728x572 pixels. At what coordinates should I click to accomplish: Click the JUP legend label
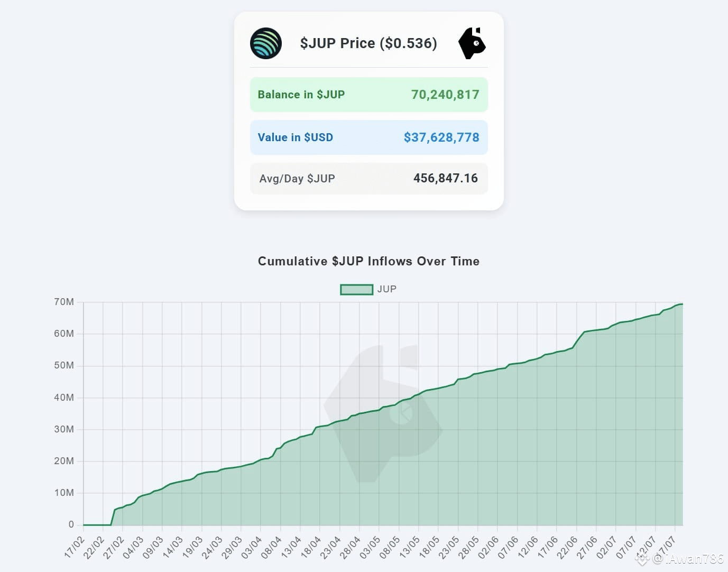click(386, 289)
